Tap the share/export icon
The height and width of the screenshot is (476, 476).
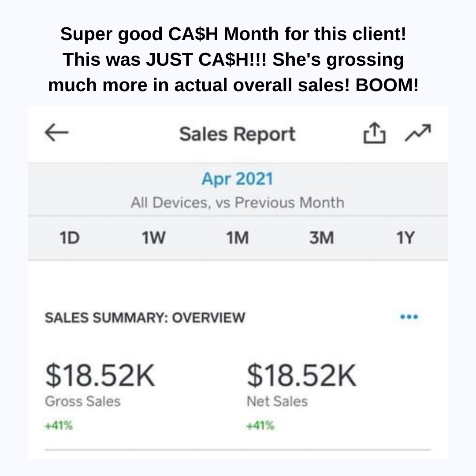(374, 133)
